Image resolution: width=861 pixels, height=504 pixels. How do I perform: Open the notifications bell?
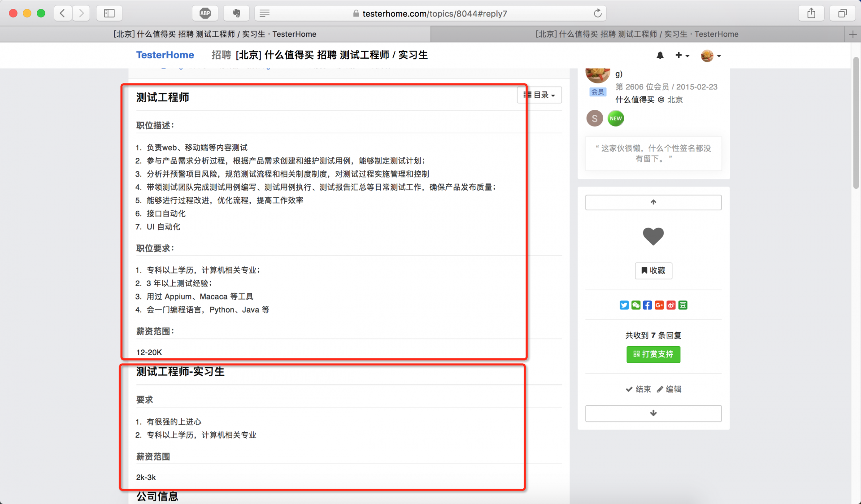click(660, 55)
